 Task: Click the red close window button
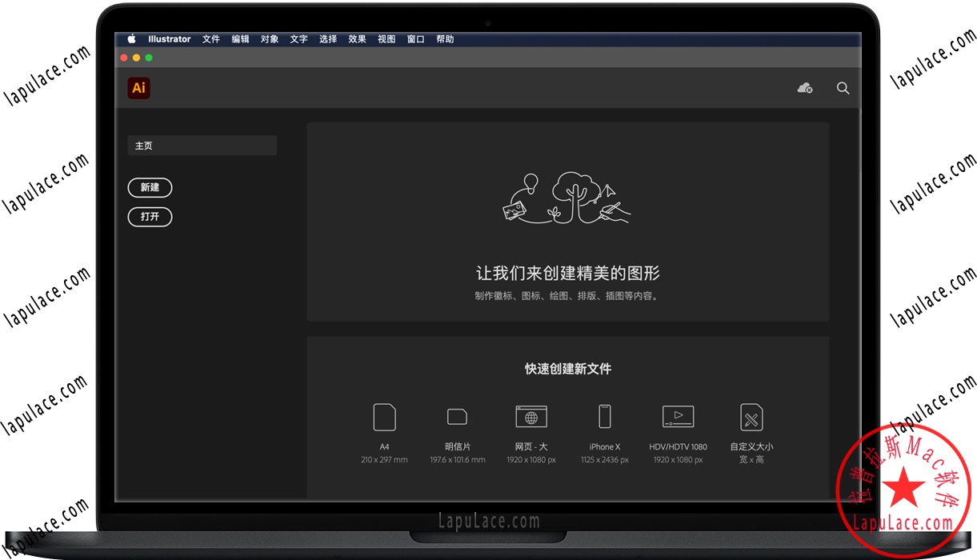pos(124,58)
